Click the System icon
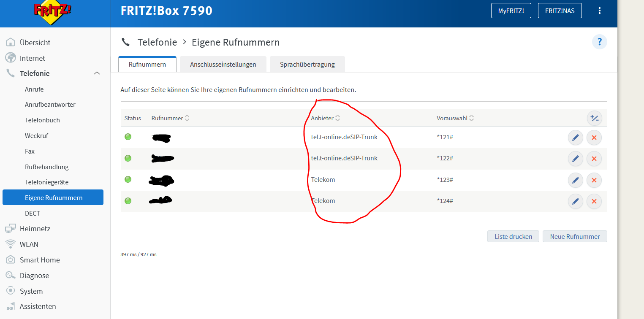This screenshot has width=644, height=319. [x=11, y=291]
